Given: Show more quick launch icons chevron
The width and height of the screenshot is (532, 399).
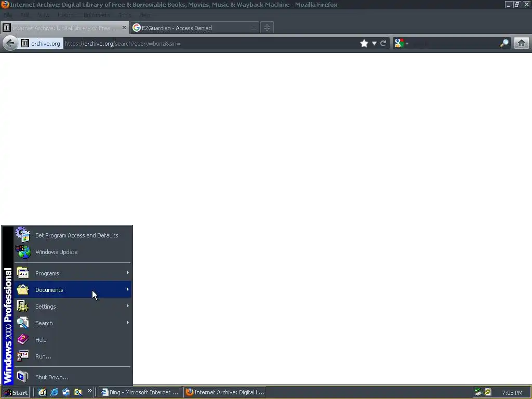Looking at the screenshot, I should (89, 391).
